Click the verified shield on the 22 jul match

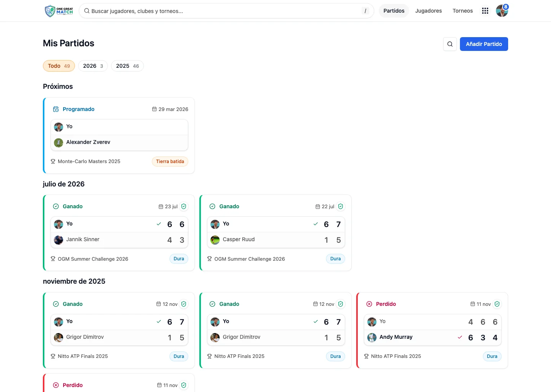click(341, 206)
